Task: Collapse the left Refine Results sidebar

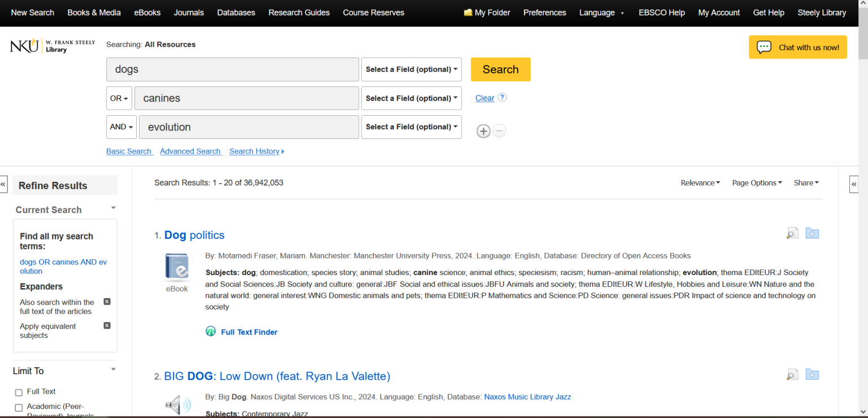Action: click(x=4, y=184)
